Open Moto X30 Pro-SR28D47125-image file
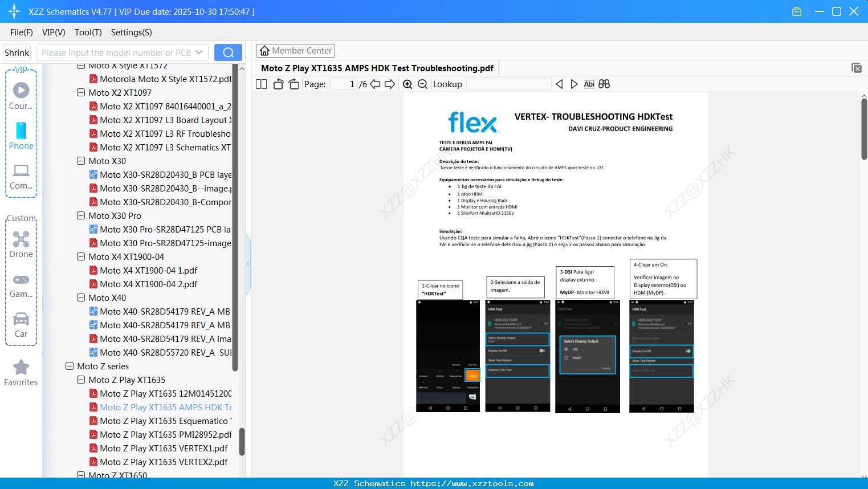Image resolution: width=868 pixels, height=489 pixels. [161, 243]
